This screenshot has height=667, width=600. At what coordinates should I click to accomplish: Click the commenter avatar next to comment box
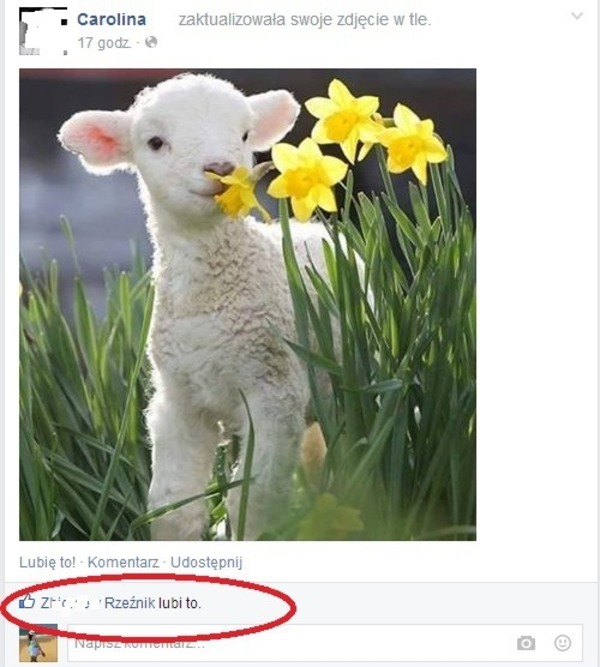[38, 643]
